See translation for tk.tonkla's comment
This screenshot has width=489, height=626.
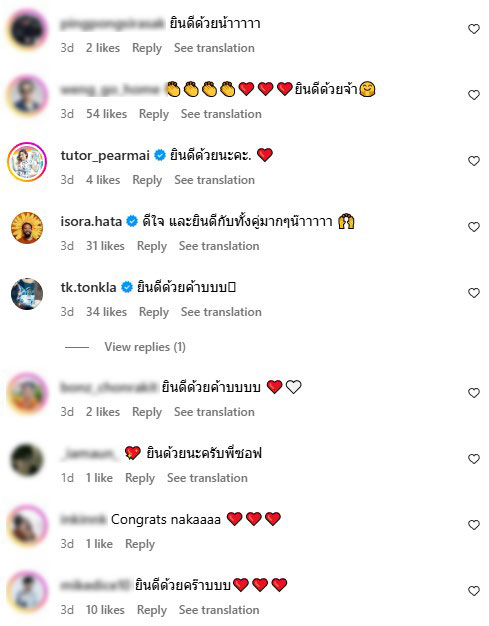(x=221, y=312)
